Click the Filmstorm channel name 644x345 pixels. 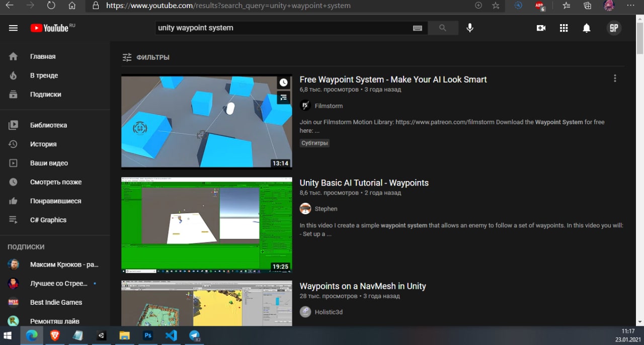click(x=329, y=106)
